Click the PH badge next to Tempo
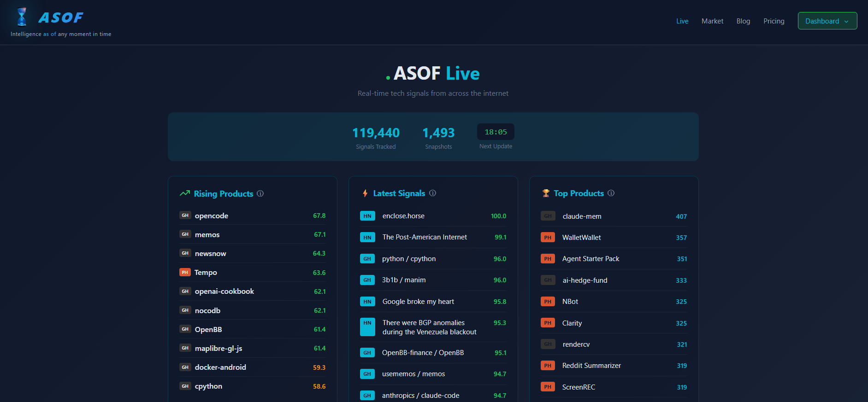Image resolution: width=868 pixels, height=402 pixels. point(185,272)
